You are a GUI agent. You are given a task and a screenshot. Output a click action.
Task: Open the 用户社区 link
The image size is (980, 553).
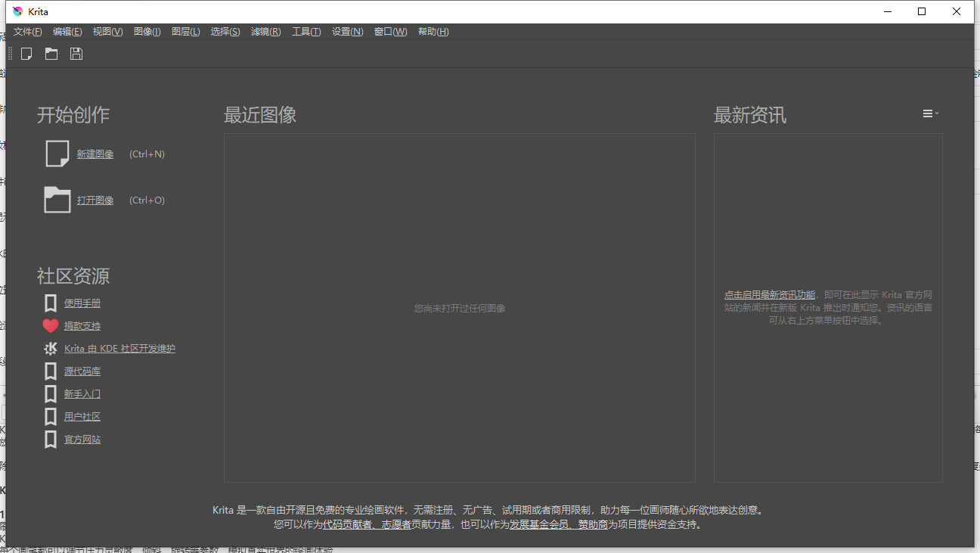[82, 417]
